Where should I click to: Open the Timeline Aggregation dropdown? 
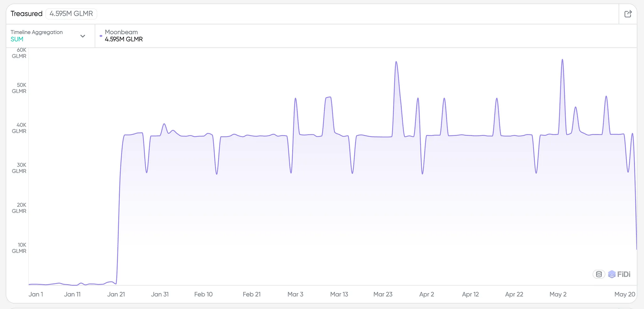point(51,36)
